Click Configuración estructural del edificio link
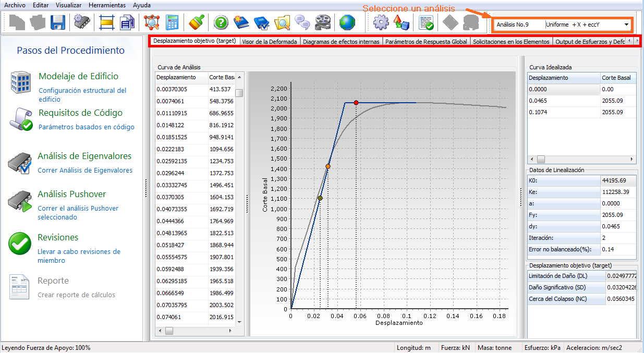Screen dimensions: 644x353 tap(82, 94)
